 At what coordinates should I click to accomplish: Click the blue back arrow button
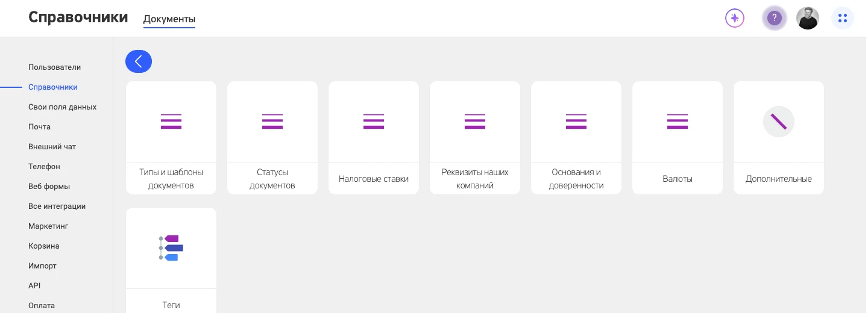coord(139,61)
